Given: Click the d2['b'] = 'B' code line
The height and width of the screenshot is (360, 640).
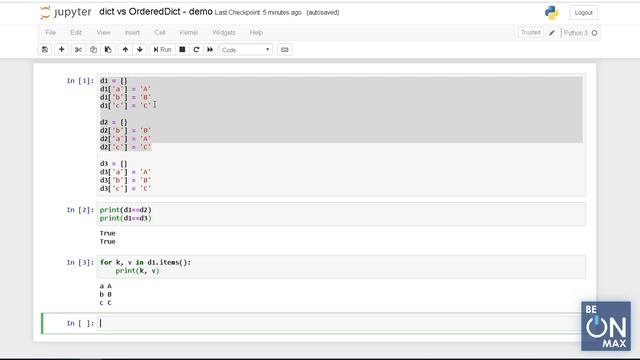Looking at the screenshot, I should (x=125, y=130).
